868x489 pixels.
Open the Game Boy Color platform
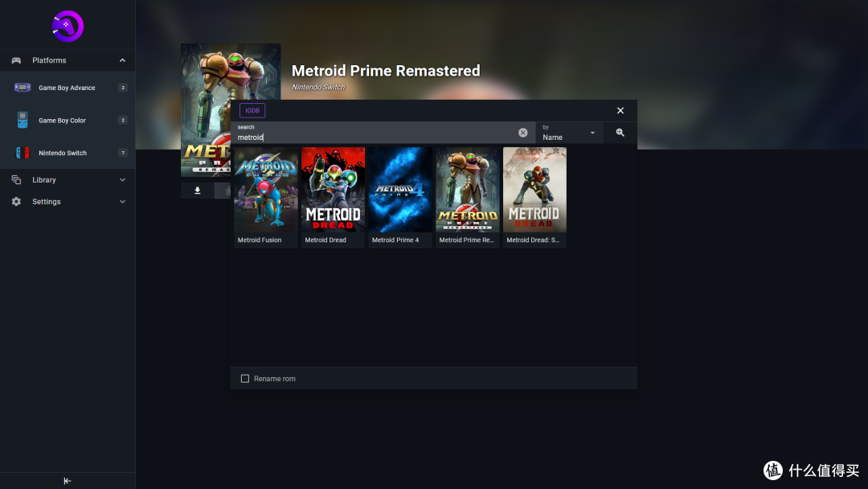[62, 121]
